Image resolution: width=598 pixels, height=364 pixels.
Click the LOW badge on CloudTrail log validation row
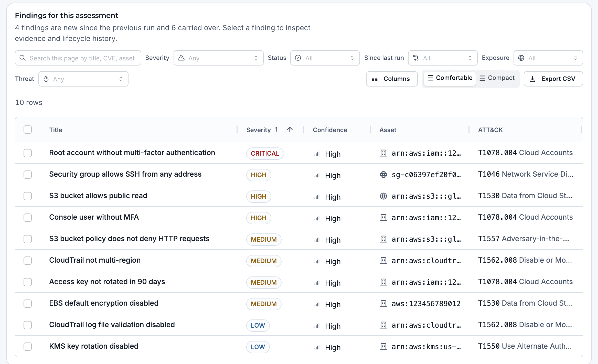258,325
